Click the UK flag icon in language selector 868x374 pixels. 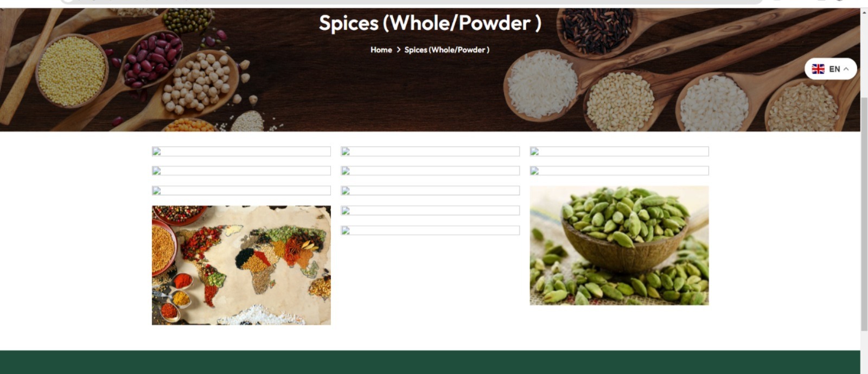tap(818, 69)
